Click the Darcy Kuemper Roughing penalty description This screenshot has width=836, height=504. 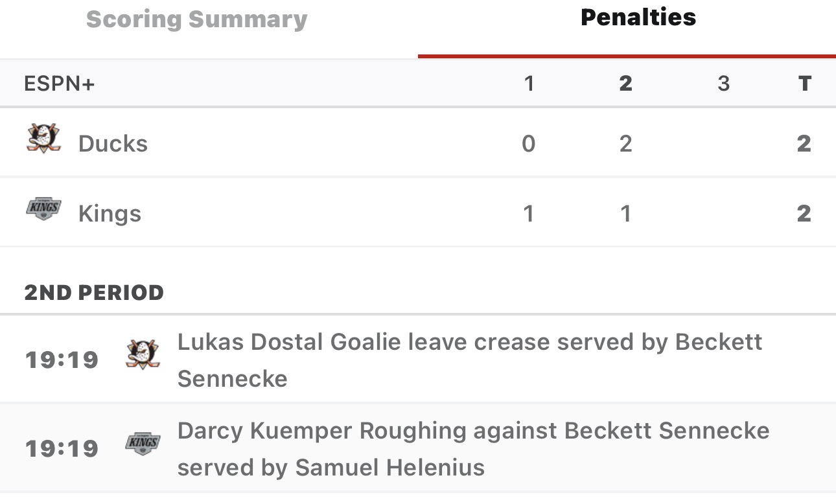click(473, 448)
